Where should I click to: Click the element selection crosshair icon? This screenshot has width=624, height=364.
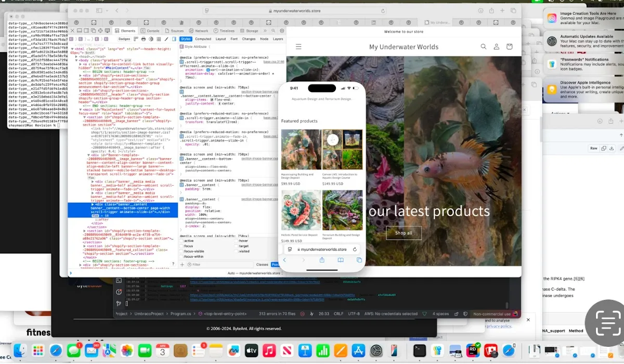102,31
